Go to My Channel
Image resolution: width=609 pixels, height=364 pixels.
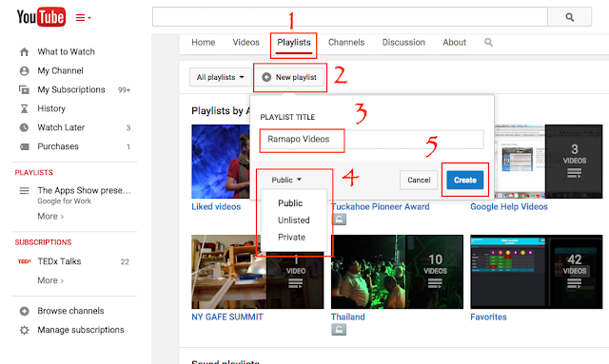60,70
